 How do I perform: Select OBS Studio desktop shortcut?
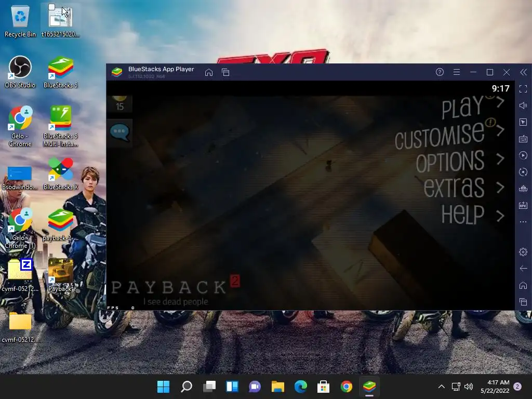pos(20,72)
